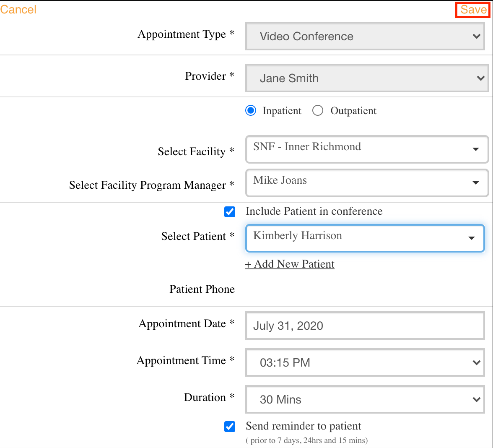The image size is (493, 448).
Task: Open the Duration dropdown
Action: 365,399
